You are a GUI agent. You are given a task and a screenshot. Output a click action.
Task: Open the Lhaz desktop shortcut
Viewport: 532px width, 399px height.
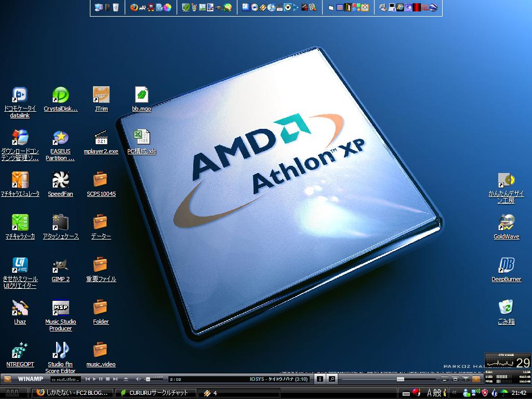[x=20, y=312]
